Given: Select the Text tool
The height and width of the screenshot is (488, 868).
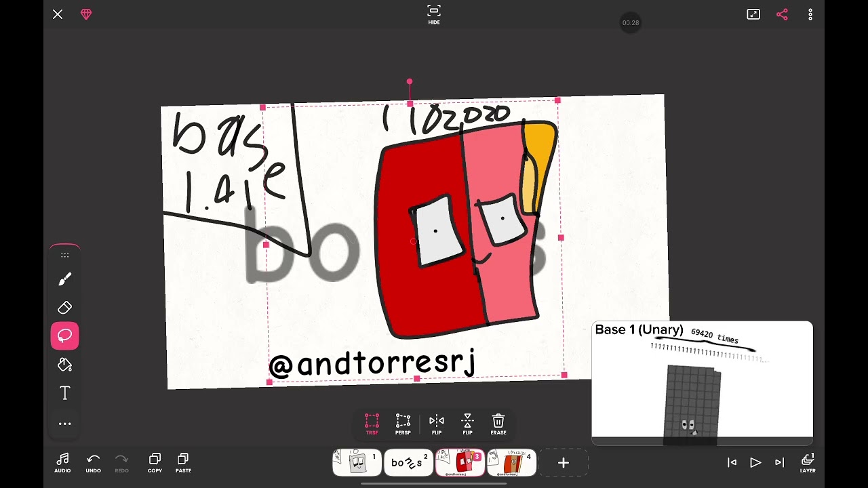Looking at the screenshot, I should coord(65,393).
